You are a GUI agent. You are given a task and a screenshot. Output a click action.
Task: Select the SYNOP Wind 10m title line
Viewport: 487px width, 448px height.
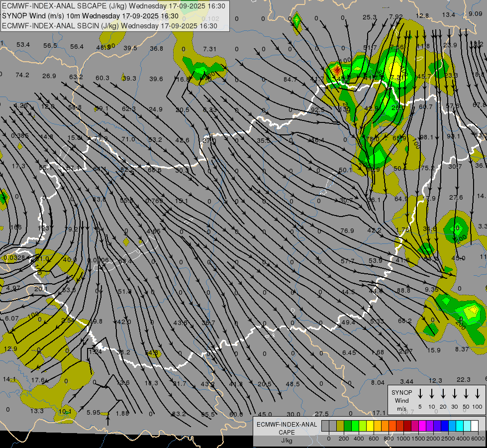click(x=90, y=15)
